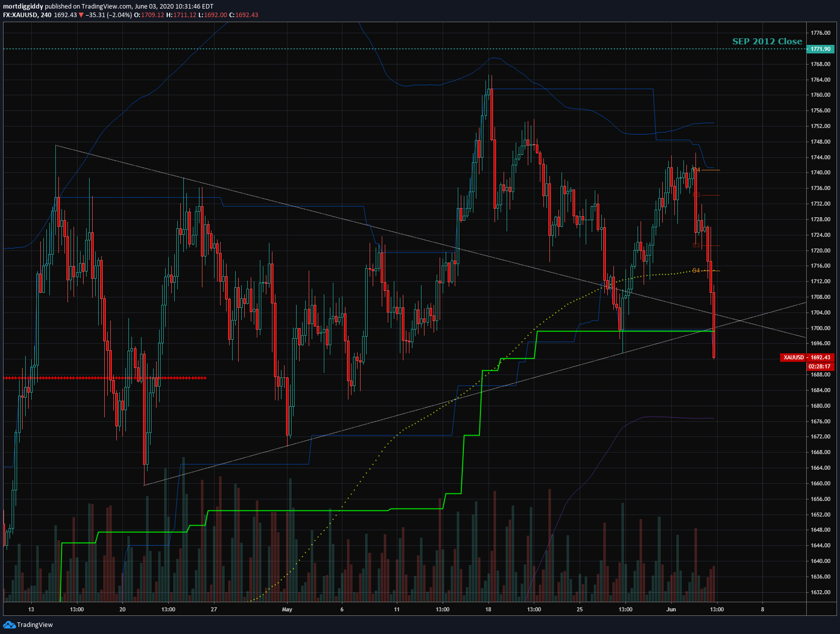Click the 'May' time axis label
Image resolution: width=840 pixels, height=634 pixels.
tap(287, 609)
